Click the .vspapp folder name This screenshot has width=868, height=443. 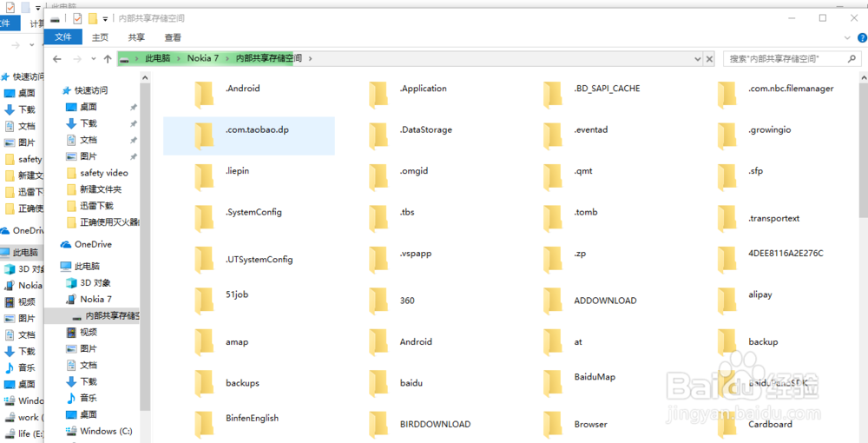[415, 253]
